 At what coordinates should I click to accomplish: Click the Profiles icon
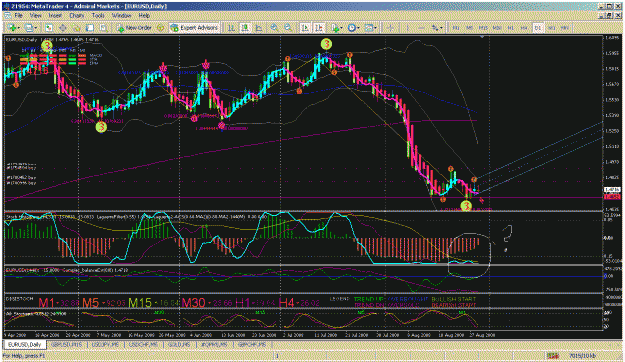(28, 28)
